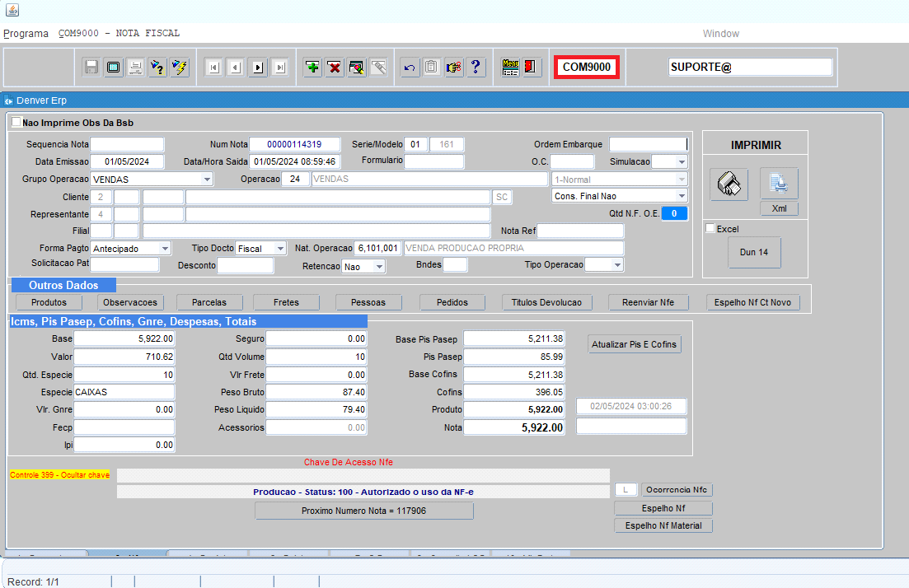Image resolution: width=909 pixels, height=588 pixels.
Task: Open the Fretes section
Action: point(287,302)
